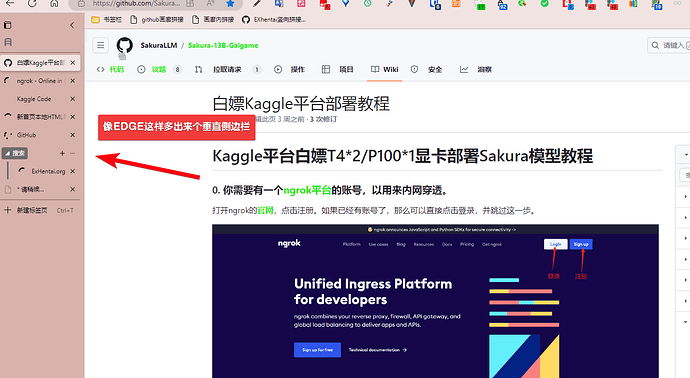Open the 操作 (Actions) repository tab
Image resolution: width=690 pixels, height=378 pixels.
tap(289, 69)
